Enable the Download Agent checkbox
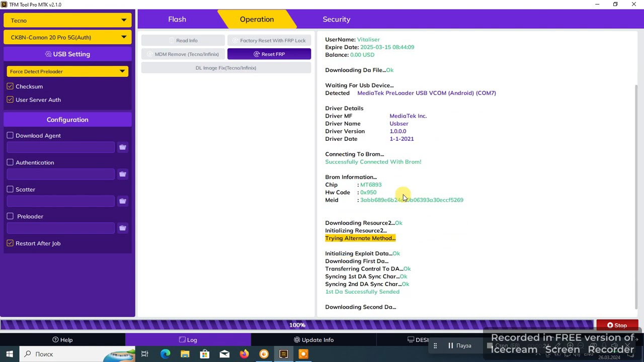 pos(10,135)
